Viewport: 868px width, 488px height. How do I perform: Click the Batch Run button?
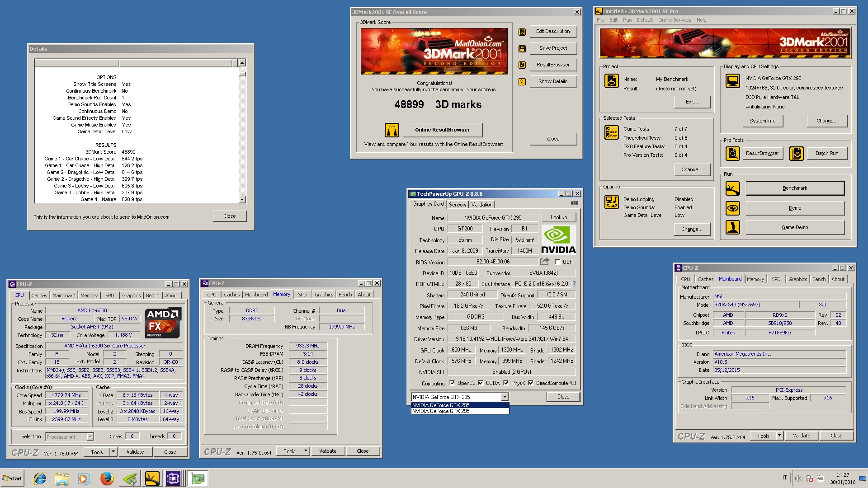point(827,154)
